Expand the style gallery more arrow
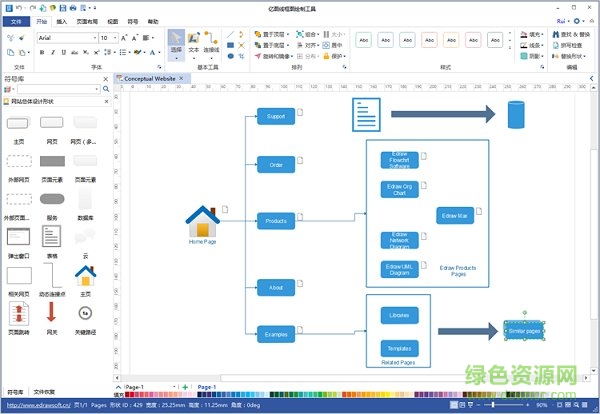The height and width of the screenshot is (414, 600). click(510, 48)
